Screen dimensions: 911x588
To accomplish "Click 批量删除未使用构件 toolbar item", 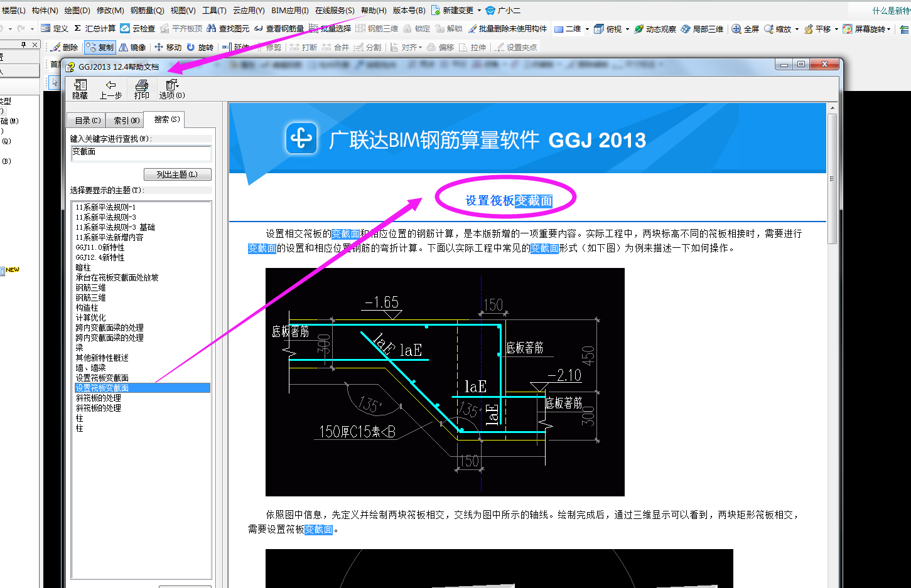I will click(x=507, y=29).
